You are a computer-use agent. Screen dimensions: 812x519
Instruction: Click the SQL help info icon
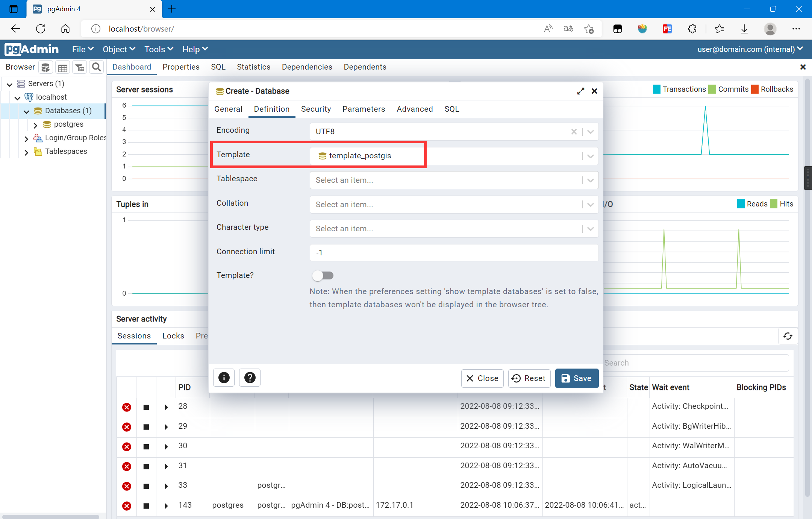coord(224,378)
